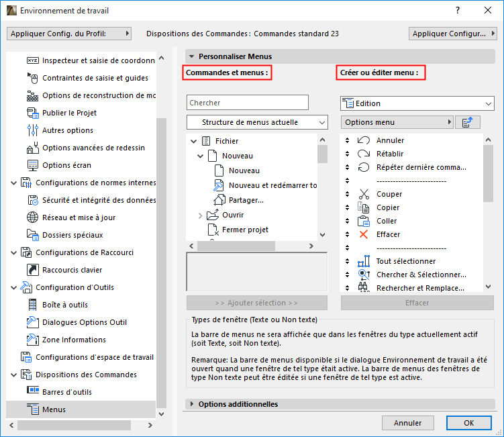504x437 pixels.
Task: Click the right arrow of command tree horizontal scrollbar
Action: pyautogui.click(x=311, y=246)
